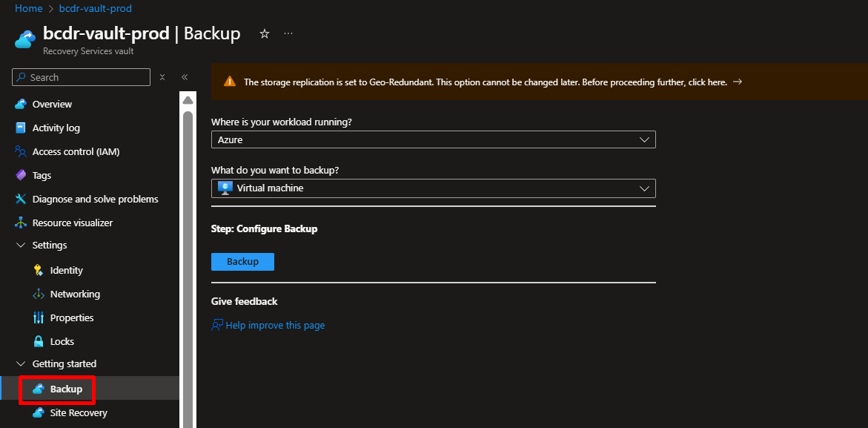
Task: Click the Overview cloud icon
Action: pyautogui.click(x=21, y=105)
